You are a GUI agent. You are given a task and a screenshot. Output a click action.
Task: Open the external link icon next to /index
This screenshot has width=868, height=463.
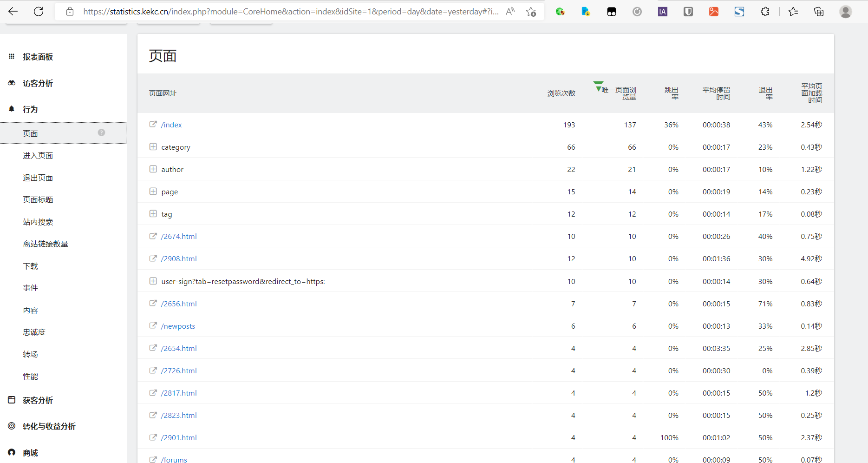click(153, 124)
